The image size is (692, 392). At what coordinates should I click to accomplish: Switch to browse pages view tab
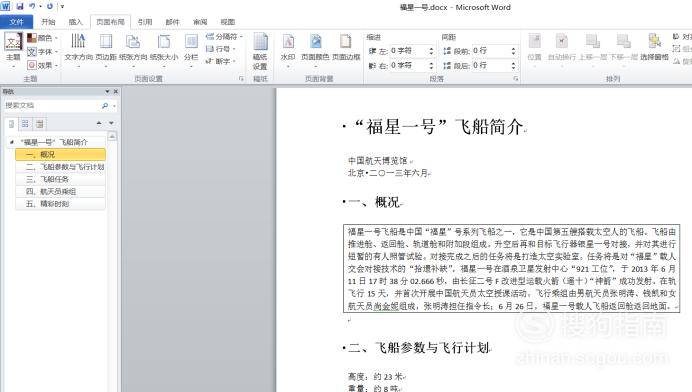[25, 124]
